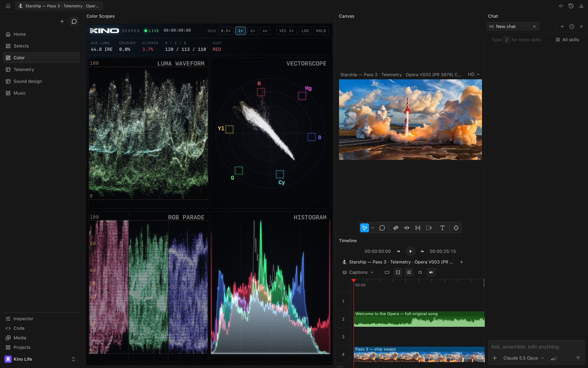Viewport: 588px width, 368px height.
Task: Click the All skills link
Action: point(567,40)
